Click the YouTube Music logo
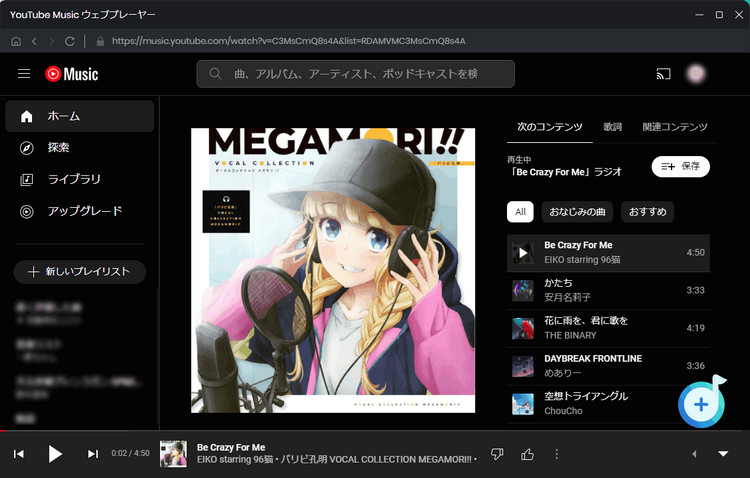 pyautogui.click(x=72, y=74)
